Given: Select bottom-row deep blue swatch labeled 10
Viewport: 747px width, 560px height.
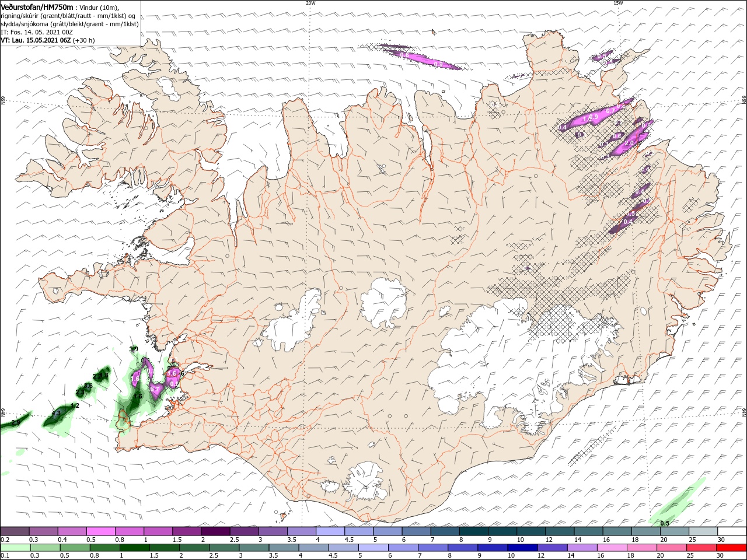Looking at the screenshot, I should (523, 548).
